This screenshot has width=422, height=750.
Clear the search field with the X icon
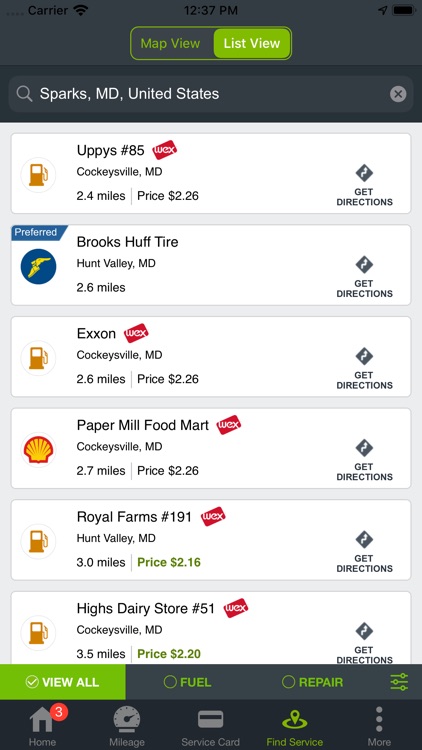coord(398,94)
